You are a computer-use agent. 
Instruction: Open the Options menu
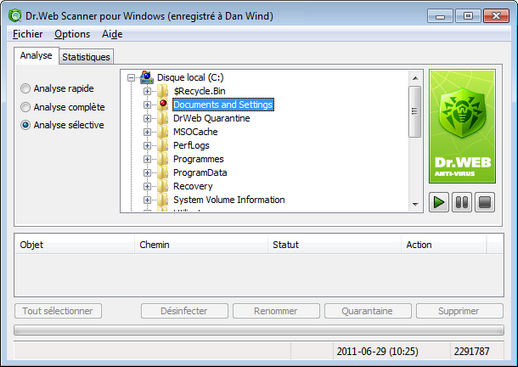click(x=72, y=34)
